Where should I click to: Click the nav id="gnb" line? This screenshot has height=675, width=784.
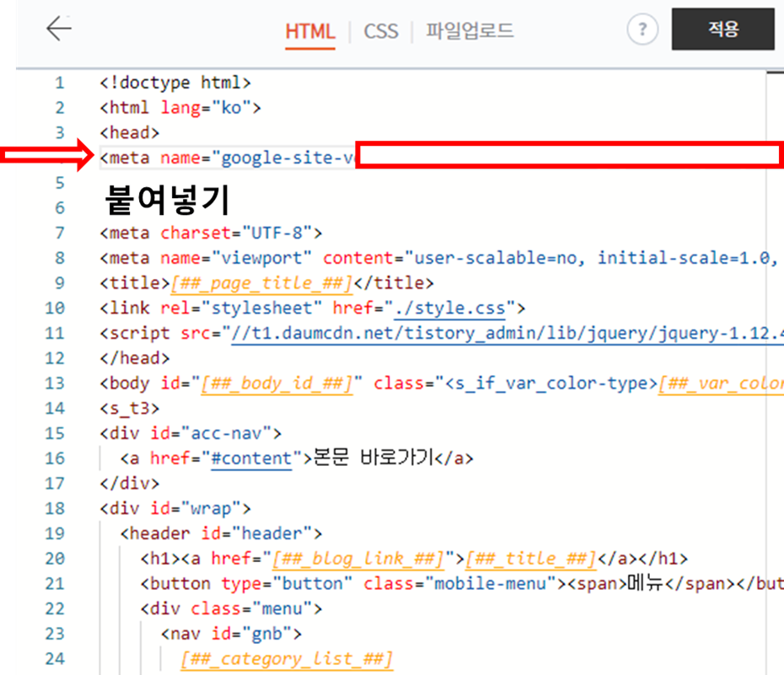coord(231,634)
